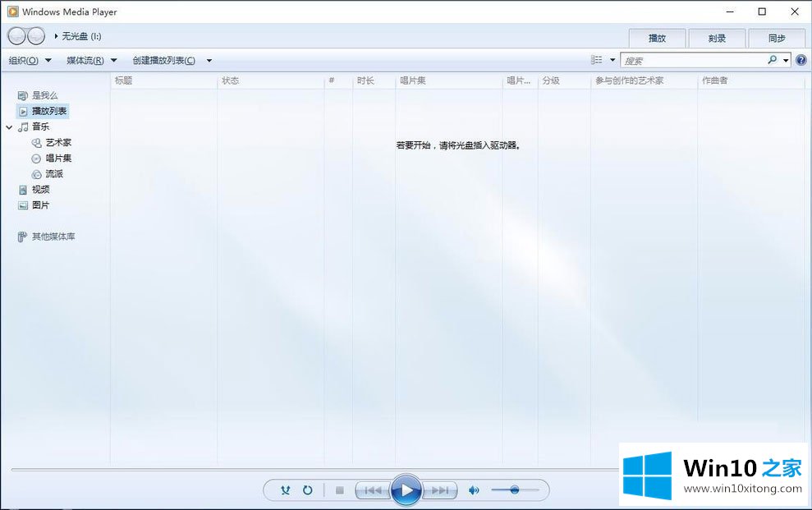
Task: Click the central Play button
Action: [406, 490]
